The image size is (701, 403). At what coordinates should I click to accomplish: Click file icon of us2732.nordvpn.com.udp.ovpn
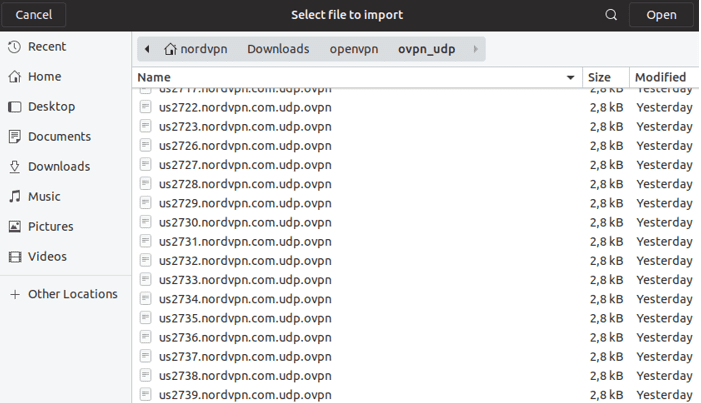pos(145,260)
